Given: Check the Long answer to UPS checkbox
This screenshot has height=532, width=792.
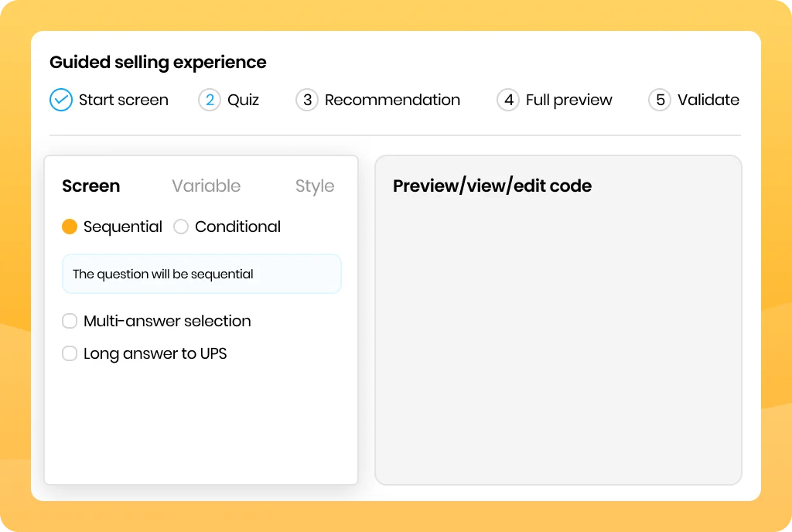Looking at the screenshot, I should pyautogui.click(x=70, y=353).
